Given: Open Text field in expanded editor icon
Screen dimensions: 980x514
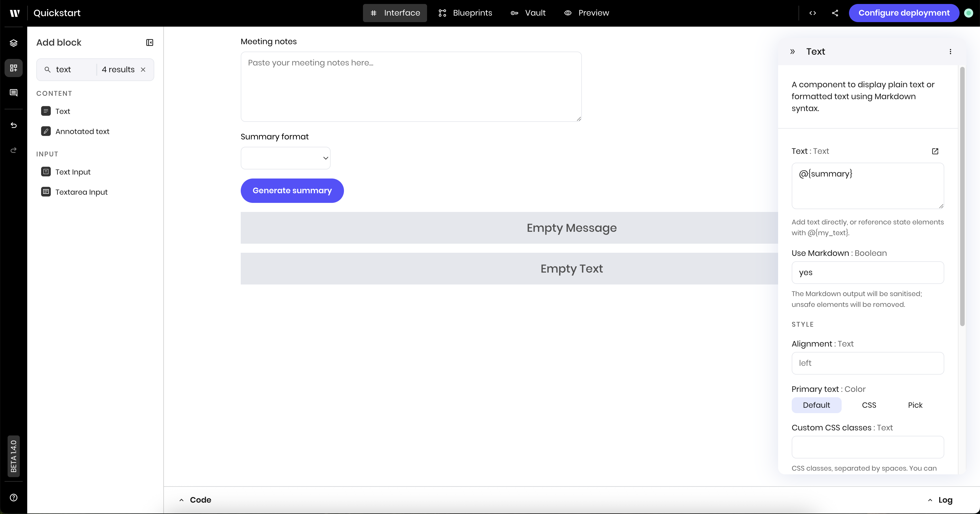Looking at the screenshot, I should click(935, 151).
